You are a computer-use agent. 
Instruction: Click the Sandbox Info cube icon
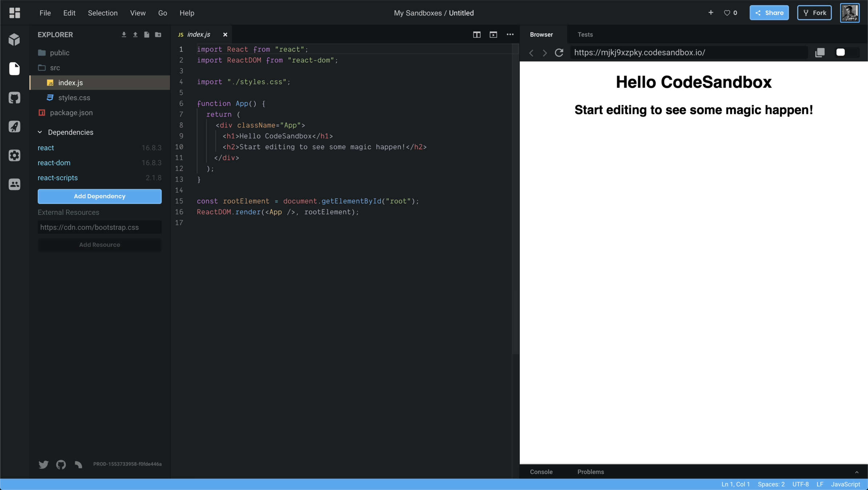tap(14, 40)
